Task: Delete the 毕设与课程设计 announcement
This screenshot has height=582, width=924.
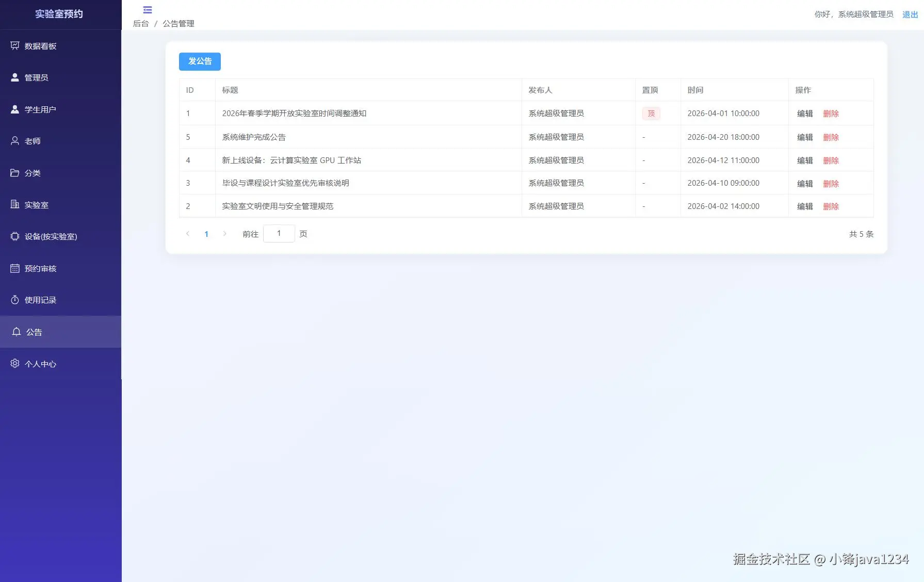Action: click(x=831, y=184)
